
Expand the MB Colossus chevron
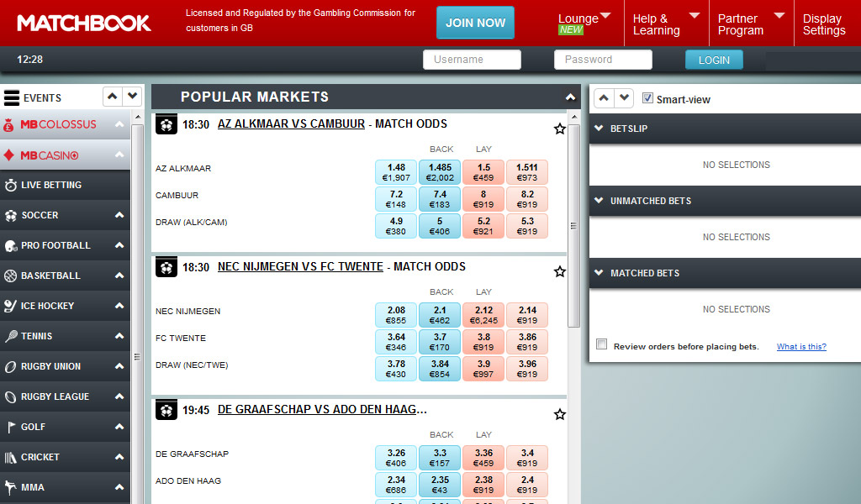[x=119, y=124]
